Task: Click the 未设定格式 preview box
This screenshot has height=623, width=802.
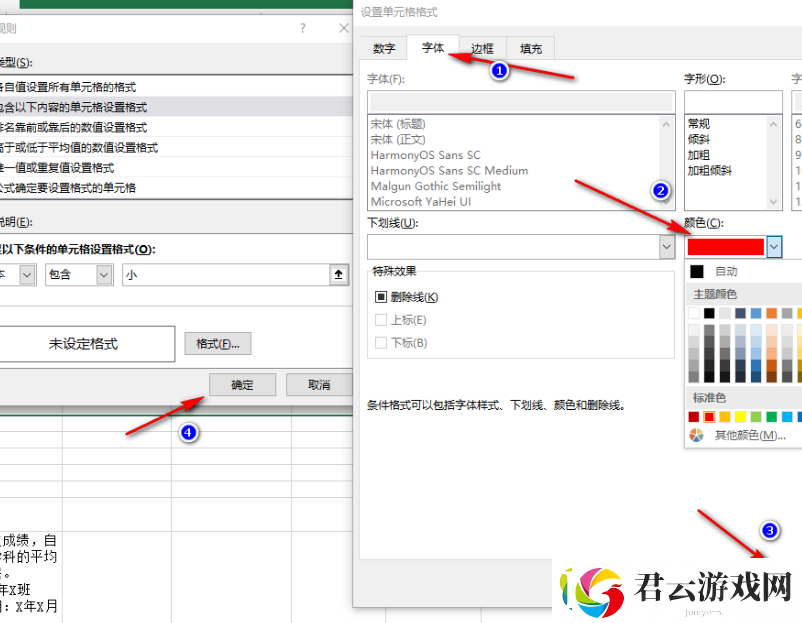Action: [x=87, y=344]
